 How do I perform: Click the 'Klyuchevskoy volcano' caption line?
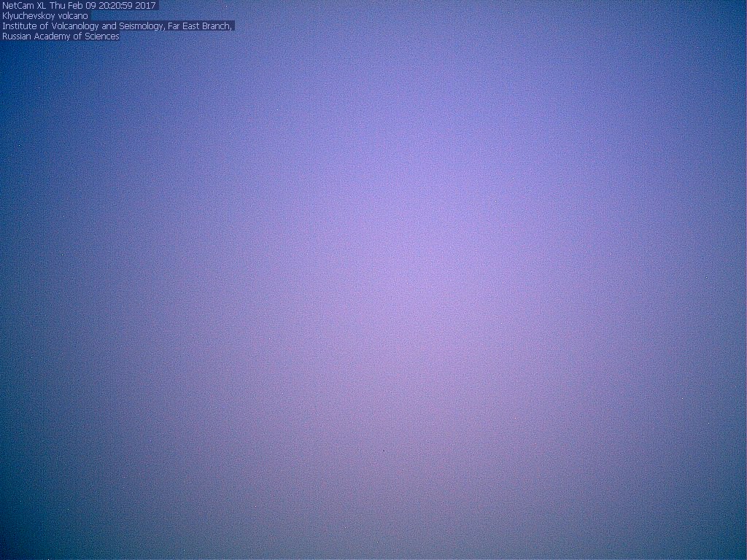[x=45, y=16]
